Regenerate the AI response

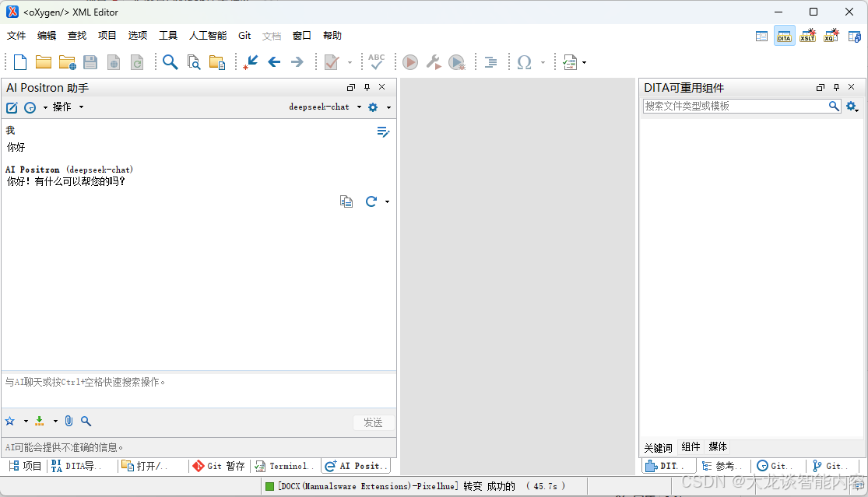[x=371, y=201]
